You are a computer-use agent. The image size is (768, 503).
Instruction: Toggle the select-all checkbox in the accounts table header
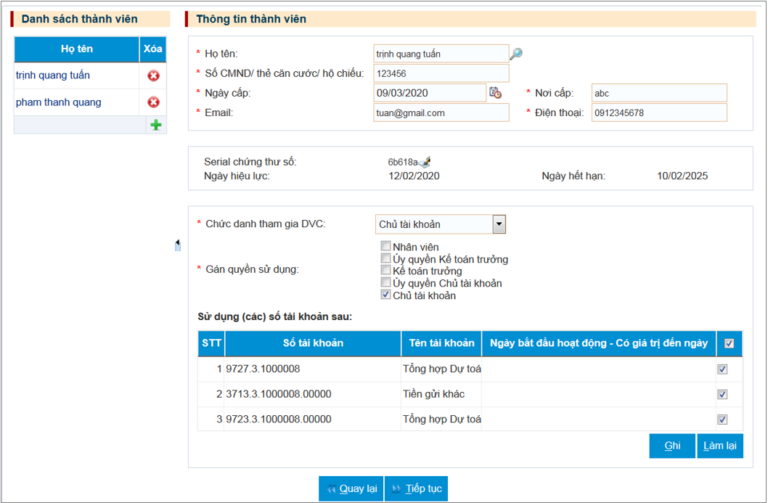click(729, 343)
